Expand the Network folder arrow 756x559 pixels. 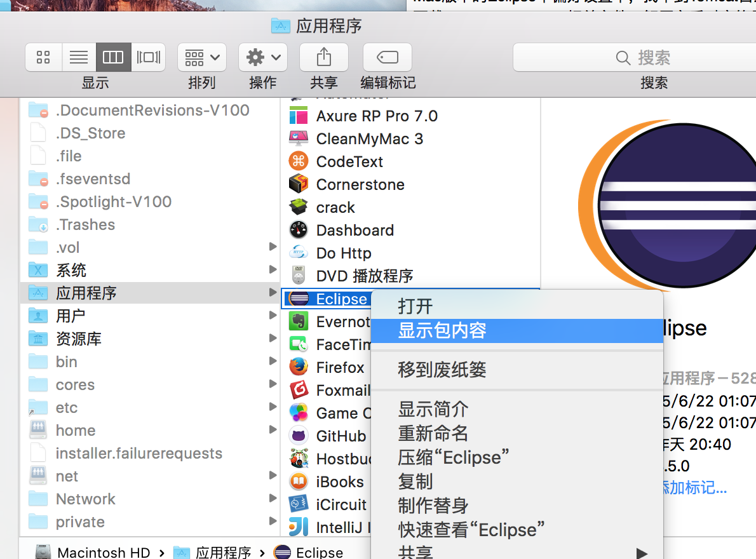(273, 498)
